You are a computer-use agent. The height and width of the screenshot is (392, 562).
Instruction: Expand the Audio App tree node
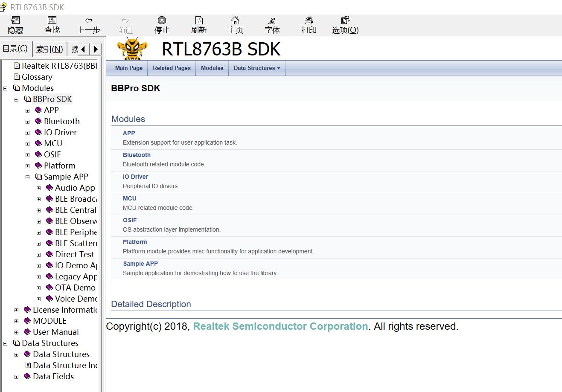point(39,188)
